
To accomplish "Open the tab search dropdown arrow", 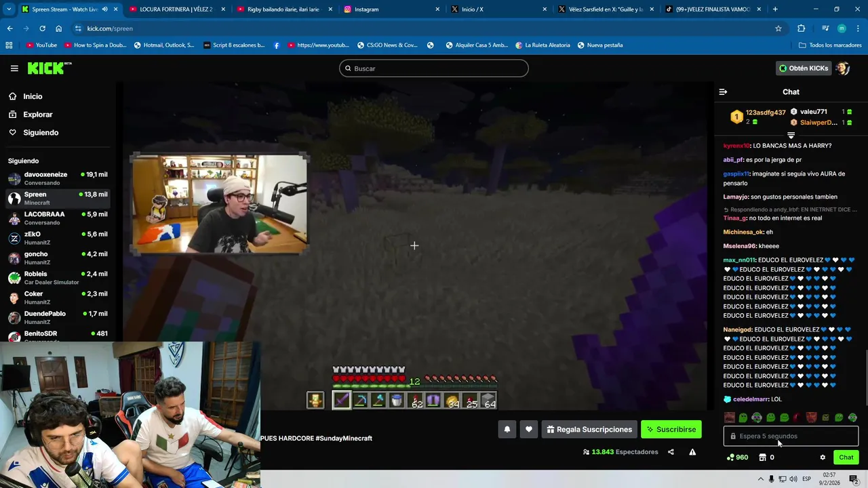I will point(9,9).
